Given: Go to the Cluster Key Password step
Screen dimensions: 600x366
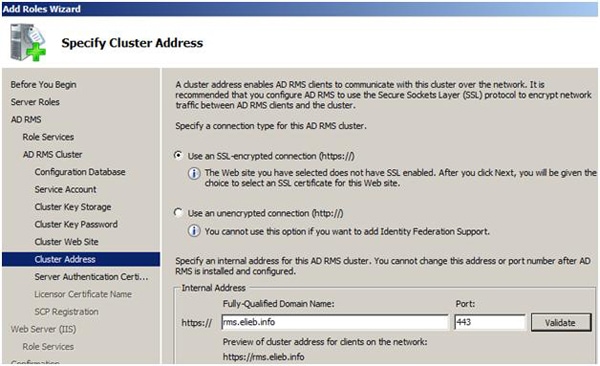Looking at the screenshot, I should point(76,224).
